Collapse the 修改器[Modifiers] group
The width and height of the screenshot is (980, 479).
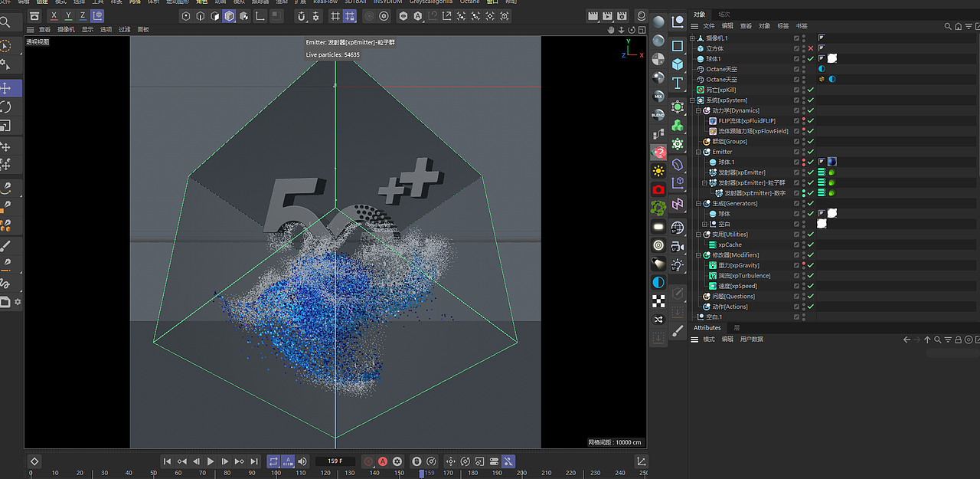pyautogui.click(x=698, y=254)
